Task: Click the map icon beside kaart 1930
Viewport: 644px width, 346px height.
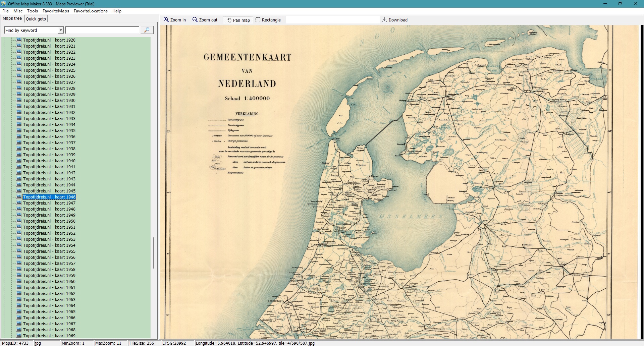Action: click(x=19, y=100)
